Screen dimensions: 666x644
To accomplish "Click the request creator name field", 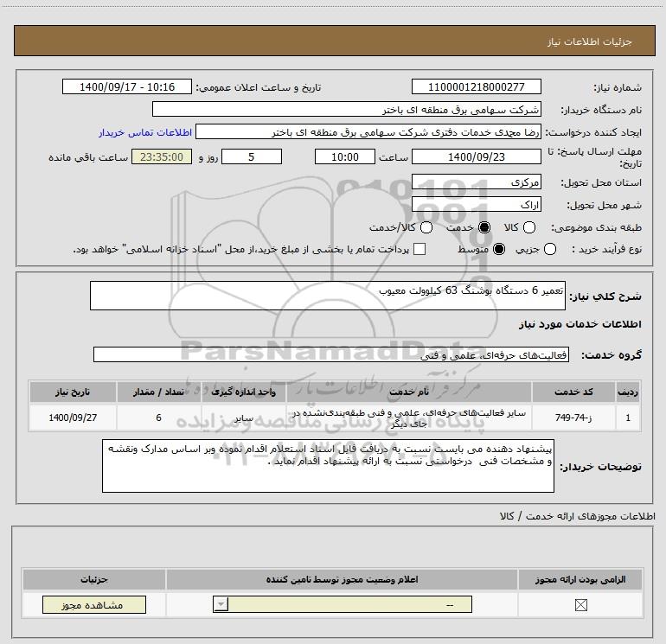I will pyautogui.click(x=368, y=131).
